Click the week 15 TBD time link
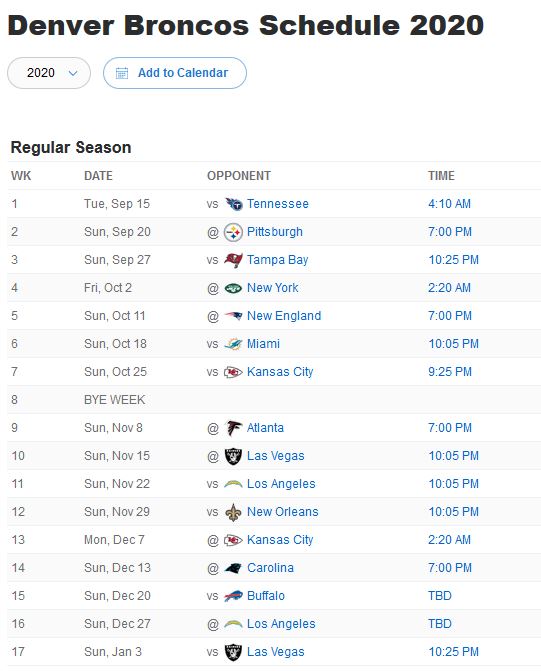Screen dimensions: 541x671 (440, 596)
